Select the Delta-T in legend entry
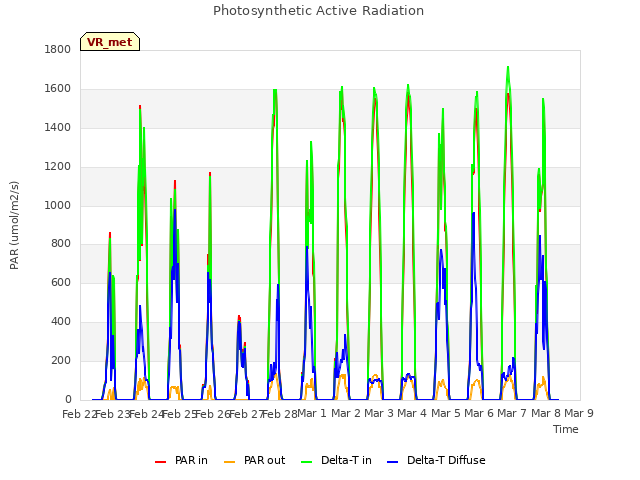This screenshot has width=640, height=480. (336, 460)
